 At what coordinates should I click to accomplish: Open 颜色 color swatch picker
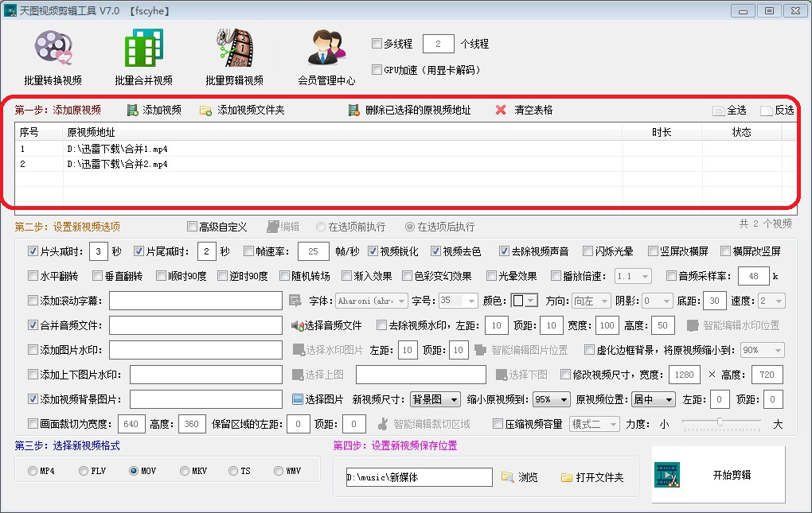[524, 301]
